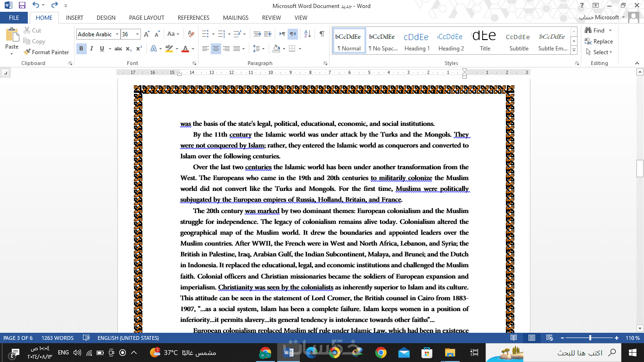The width and height of the screenshot is (644, 362).
Task: Apply the Subtitle style
Action: (519, 41)
